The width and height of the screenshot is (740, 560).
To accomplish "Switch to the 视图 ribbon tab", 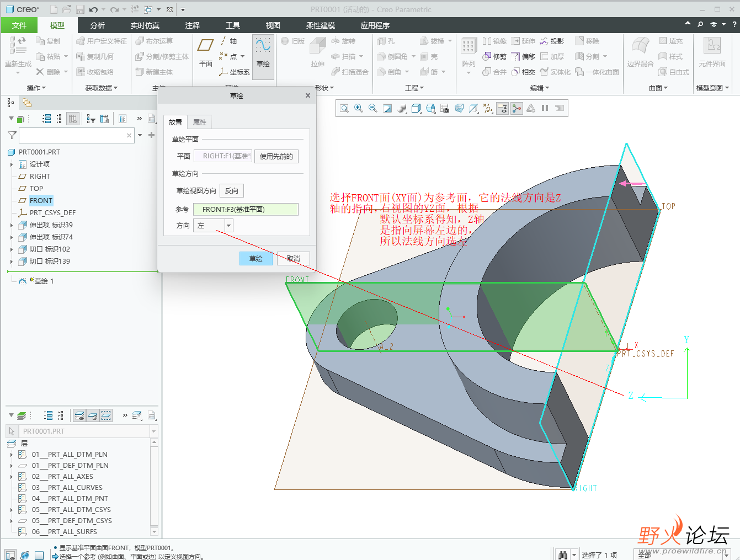I will click(x=273, y=25).
